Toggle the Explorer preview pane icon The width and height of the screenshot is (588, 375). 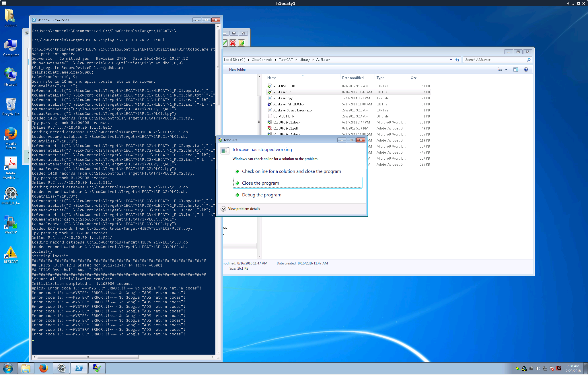[516, 69]
